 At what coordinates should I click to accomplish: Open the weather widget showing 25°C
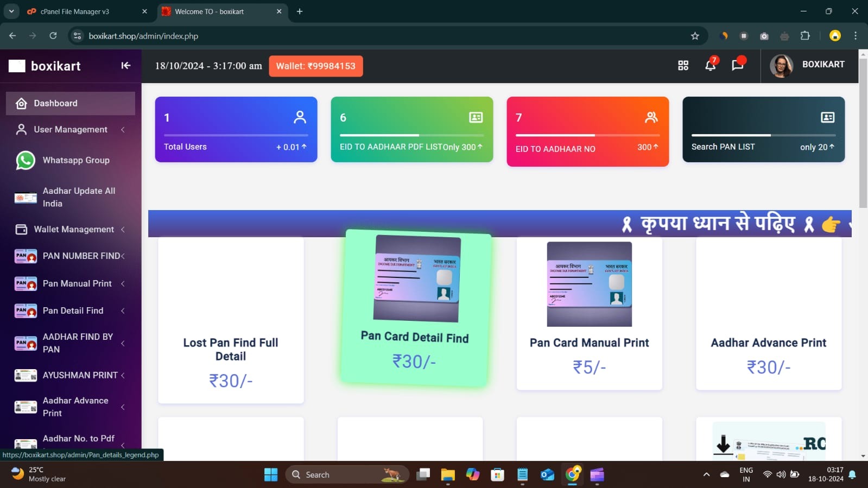[39, 474]
